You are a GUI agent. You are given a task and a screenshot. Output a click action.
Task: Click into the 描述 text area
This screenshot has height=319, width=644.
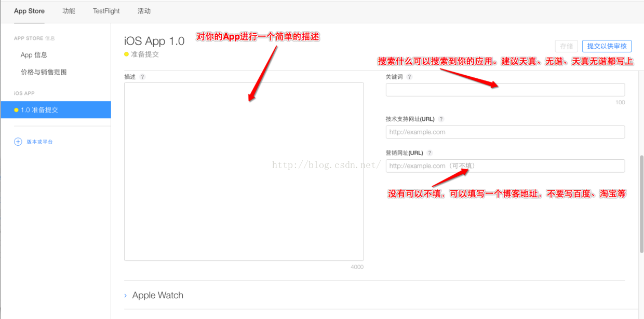pyautogui.click(x=244, y=172)
